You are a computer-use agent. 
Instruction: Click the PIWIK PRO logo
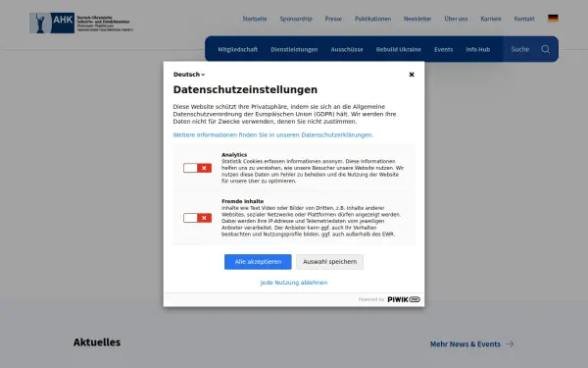(x=404, y=299)
